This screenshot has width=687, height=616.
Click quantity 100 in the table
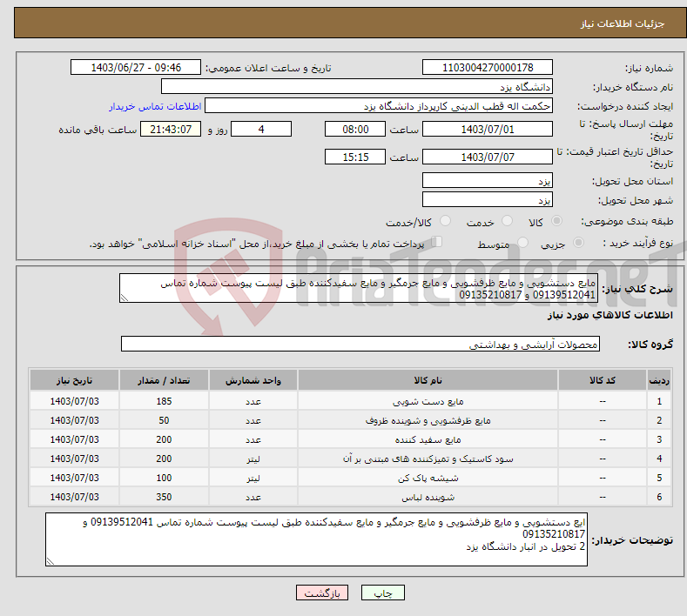click(x=164, y=478)
